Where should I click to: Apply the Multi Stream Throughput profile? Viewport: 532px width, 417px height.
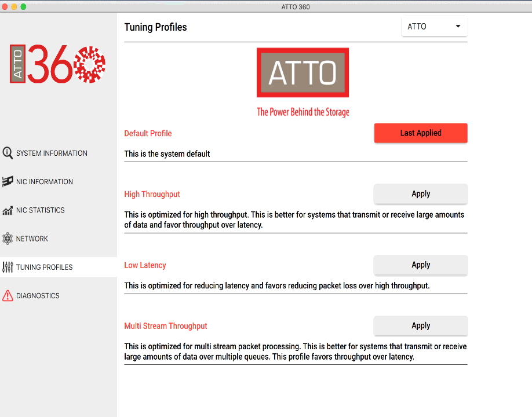[x=421, y=325]
